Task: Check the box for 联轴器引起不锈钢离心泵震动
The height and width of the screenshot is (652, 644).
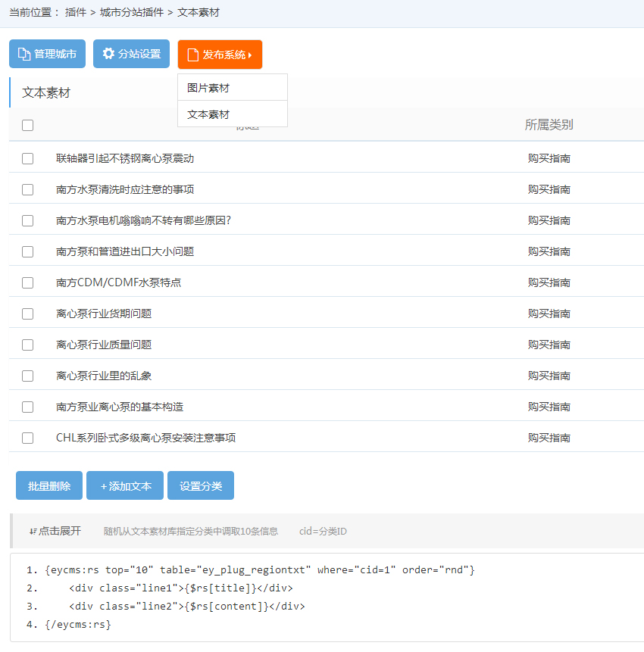Action: [x=28, y=159]
